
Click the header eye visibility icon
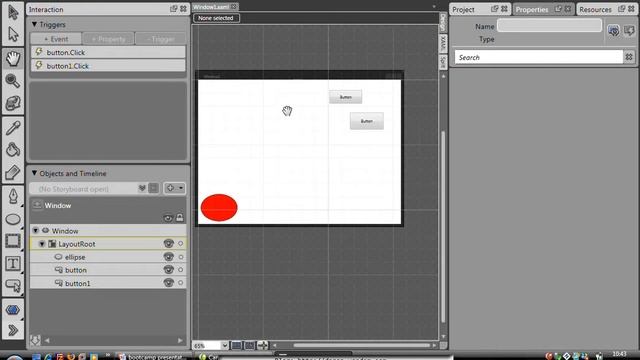click(x=168, y=218)
